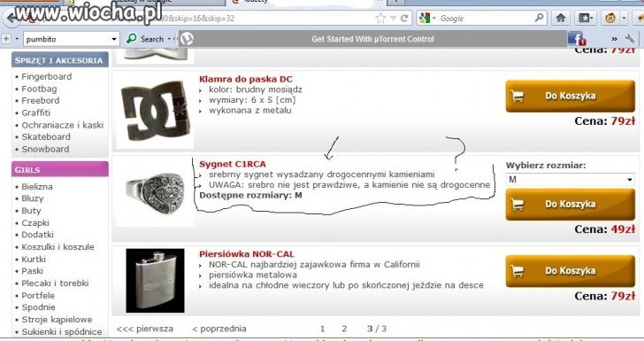
Task: Go to the previous page via poprzednia
Action: tap(219, 329)
